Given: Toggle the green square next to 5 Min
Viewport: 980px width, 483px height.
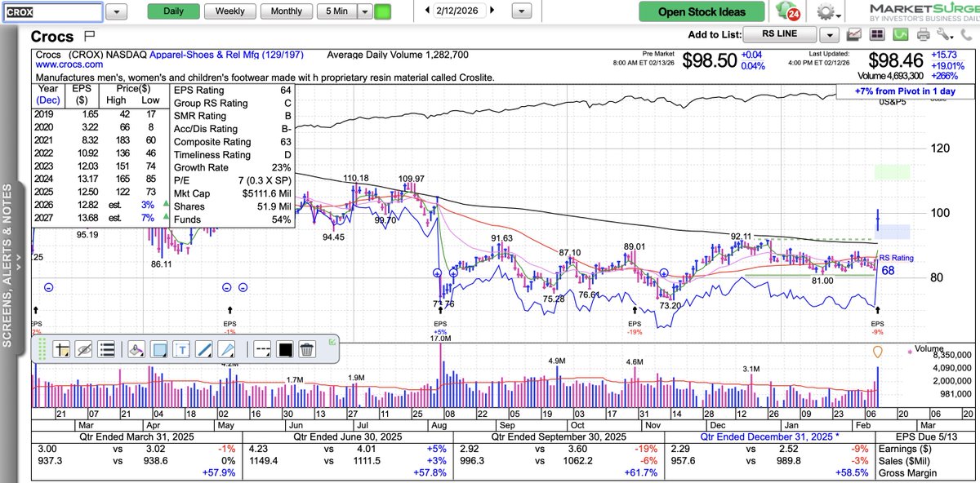Looking at the screenshot, I should pos(382,11).
